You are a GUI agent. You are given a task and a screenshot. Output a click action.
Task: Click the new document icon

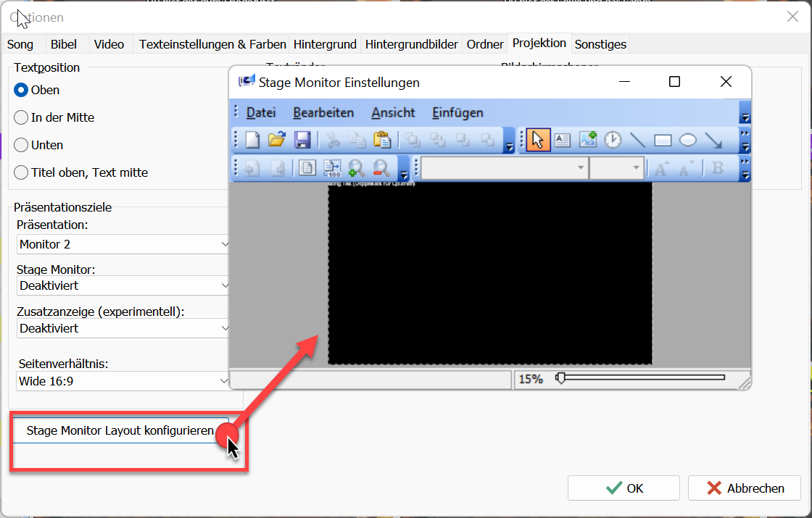point(252,140)
